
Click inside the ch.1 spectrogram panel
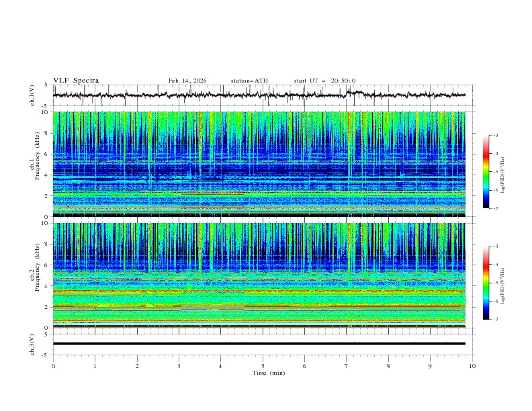pos(259,164)
